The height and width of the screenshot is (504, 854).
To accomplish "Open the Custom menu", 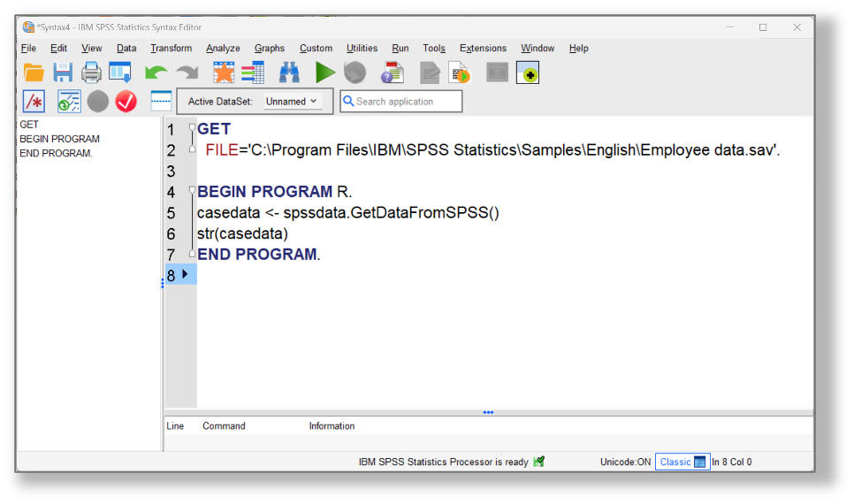I will 316,48.
